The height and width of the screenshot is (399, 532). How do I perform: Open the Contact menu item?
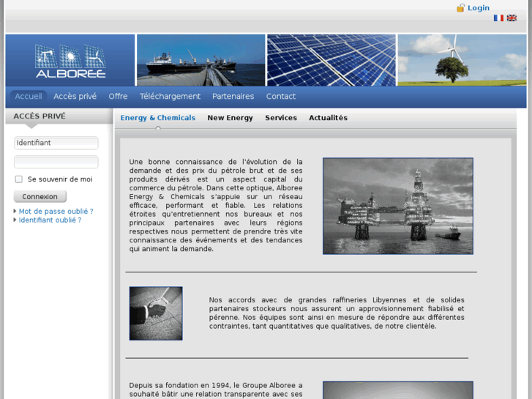280,97
